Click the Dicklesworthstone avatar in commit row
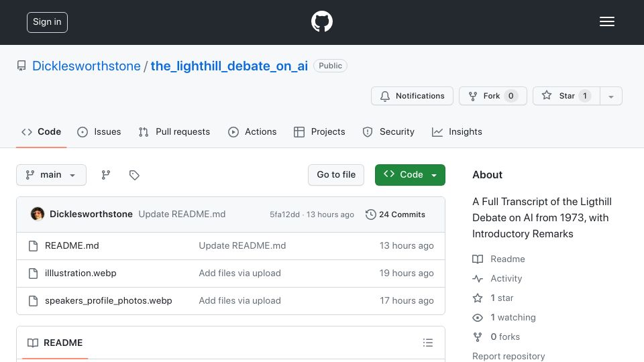The width and height of the screenshot is (644, 362). tap(38, 214)
